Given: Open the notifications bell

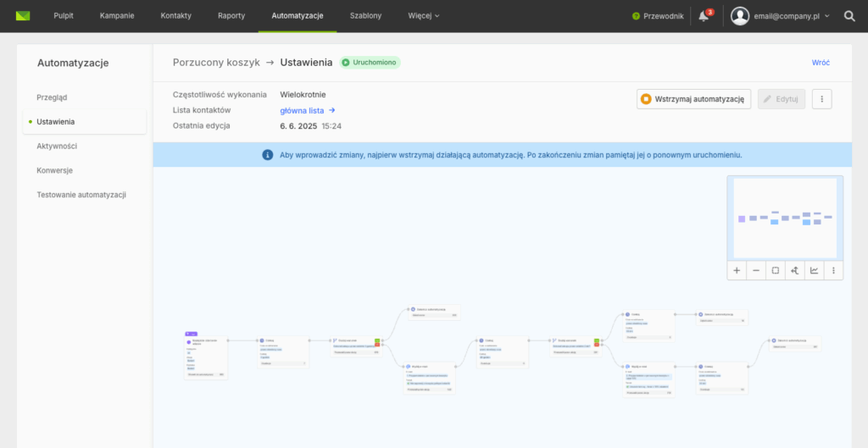Looking at the screenshot, I should [704, 16].
